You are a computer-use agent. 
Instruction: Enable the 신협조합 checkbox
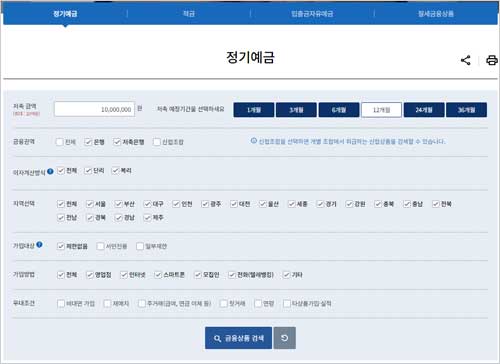tap(157, 142)
